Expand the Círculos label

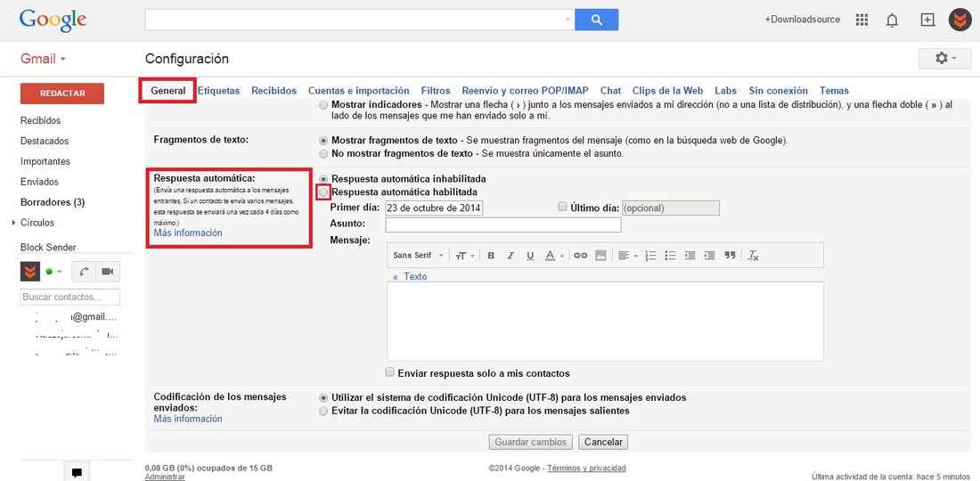(x=13, y=223)
